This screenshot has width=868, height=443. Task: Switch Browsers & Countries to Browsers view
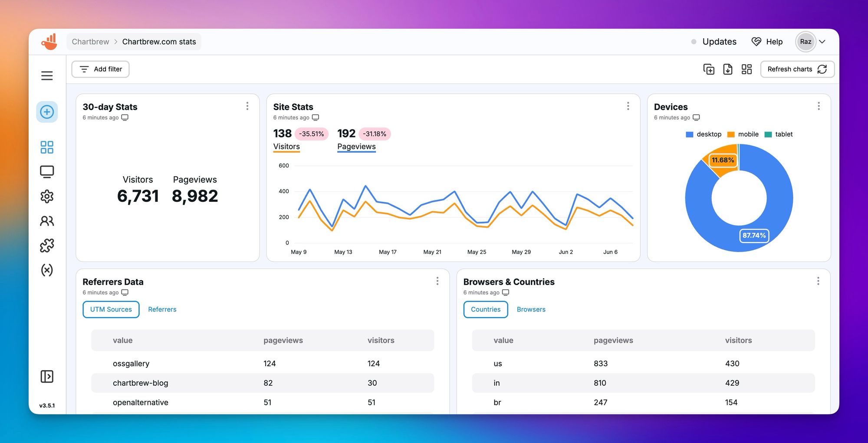[x=531, y=309]
